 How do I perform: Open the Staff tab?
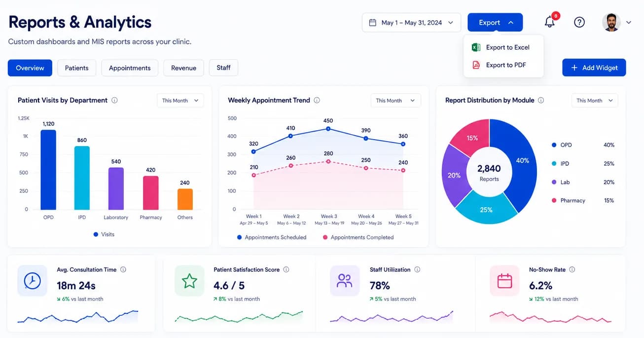223,68
